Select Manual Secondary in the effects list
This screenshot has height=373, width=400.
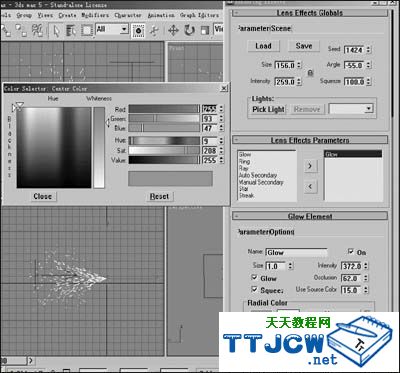pyautogui.click(x=261, y=182)
